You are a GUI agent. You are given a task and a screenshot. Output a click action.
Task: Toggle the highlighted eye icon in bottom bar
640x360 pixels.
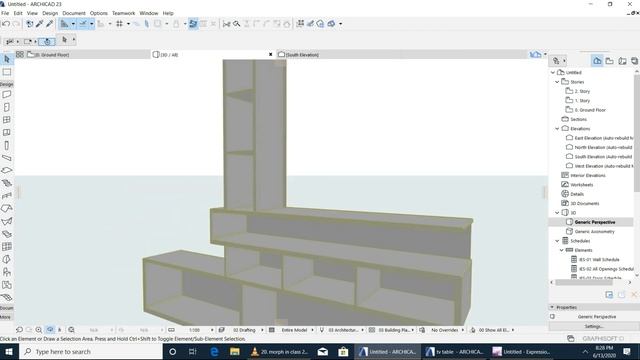[50, 330]
